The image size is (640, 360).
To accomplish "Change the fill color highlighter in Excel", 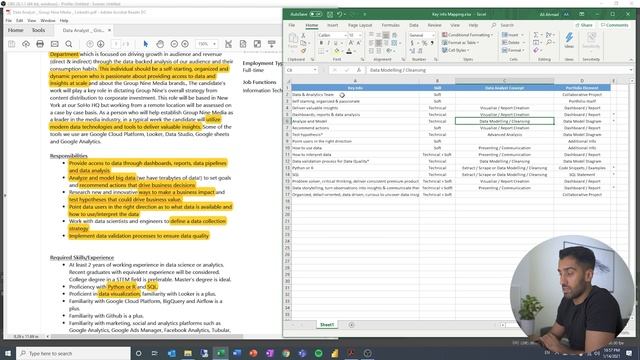I will point(337,51).
